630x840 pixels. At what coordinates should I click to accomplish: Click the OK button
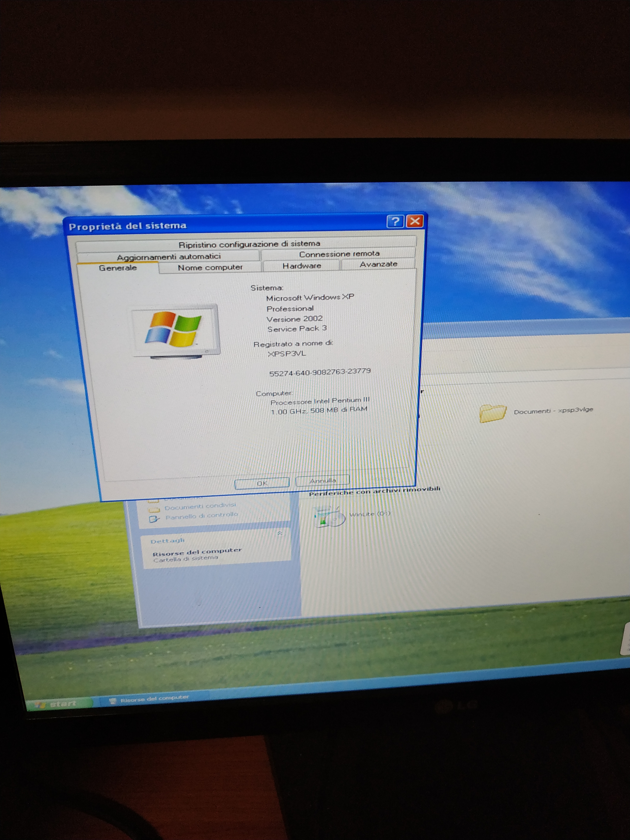point(262,483)
